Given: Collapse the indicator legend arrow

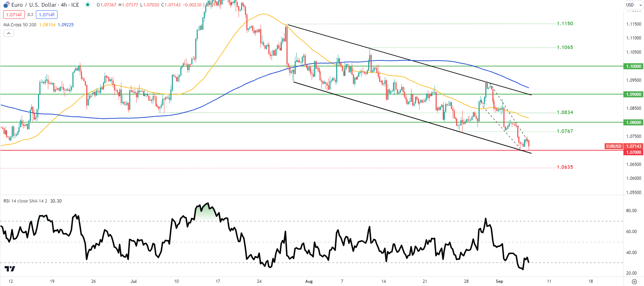Looking at the screenshot, I should click(9, 33).
